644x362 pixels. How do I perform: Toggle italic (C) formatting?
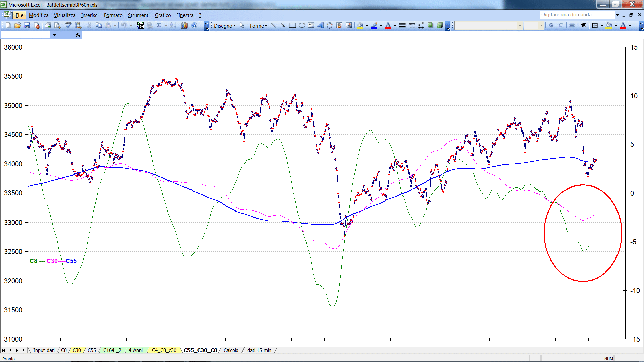(x=560, y=25)
